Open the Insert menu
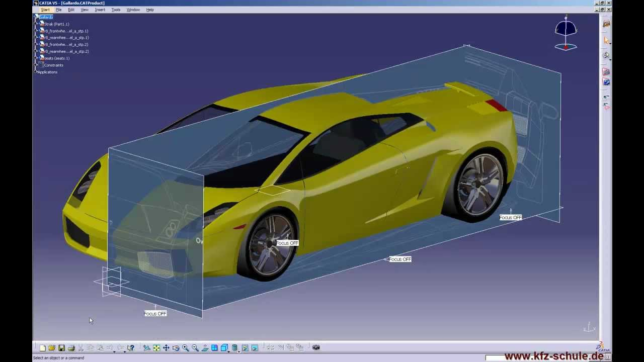Viewport: 644px width, 362px height. (x=100, y=10)
